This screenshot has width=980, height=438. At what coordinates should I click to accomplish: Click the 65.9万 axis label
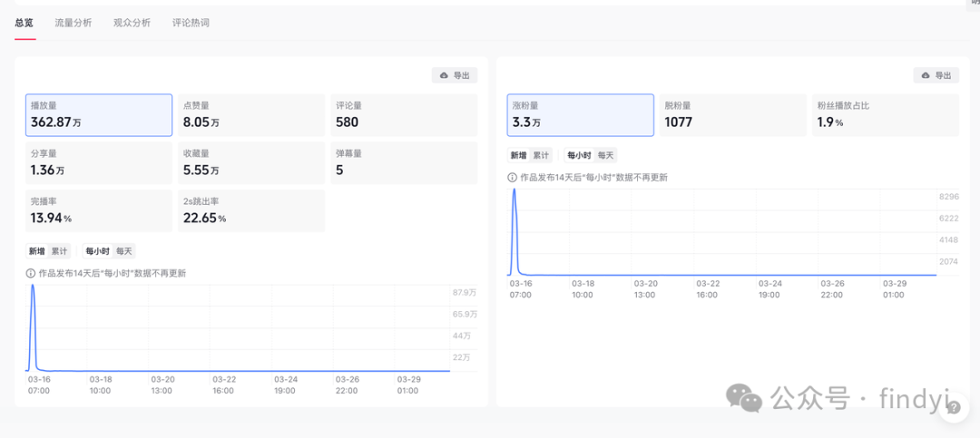tap(465, 314)
